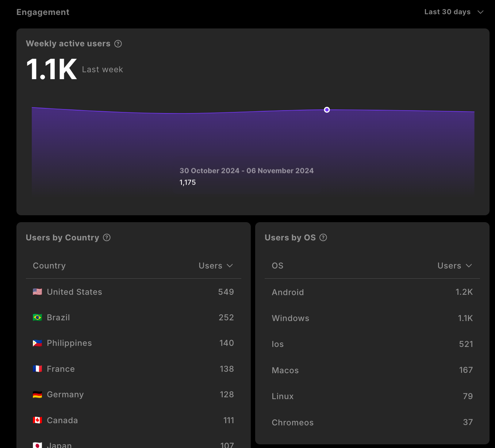Image resolution: width=495 pixels, height=448 pixels.
Task: Click the Windows OS entry
Action: [x=372, y=318]
